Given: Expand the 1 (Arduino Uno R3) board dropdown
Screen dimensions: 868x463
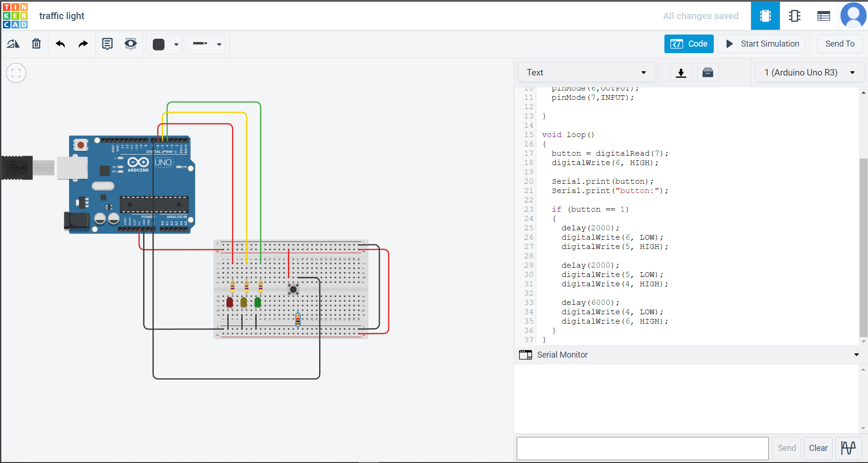Looking at the screenshot, I should tap(809, 72).
